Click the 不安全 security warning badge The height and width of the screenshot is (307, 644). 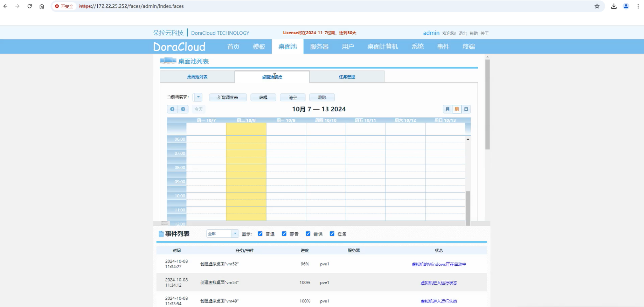(64, 6)
